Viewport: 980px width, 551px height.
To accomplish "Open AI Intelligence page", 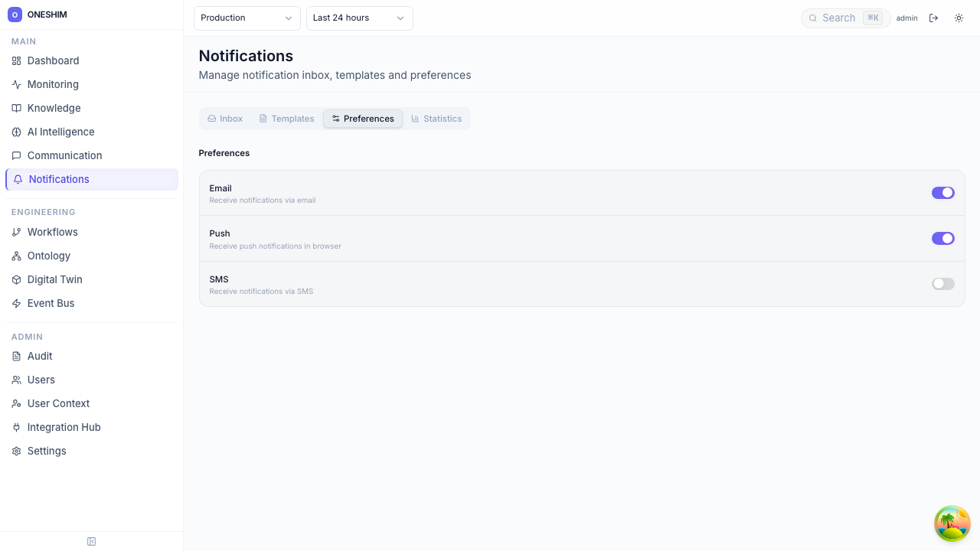I will (60, 132).
